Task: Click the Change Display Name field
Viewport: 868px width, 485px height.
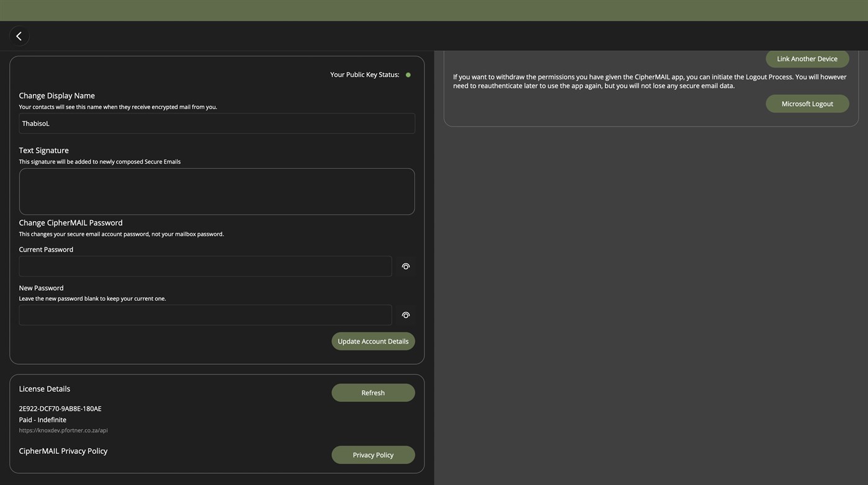Action: coord(217,123)
